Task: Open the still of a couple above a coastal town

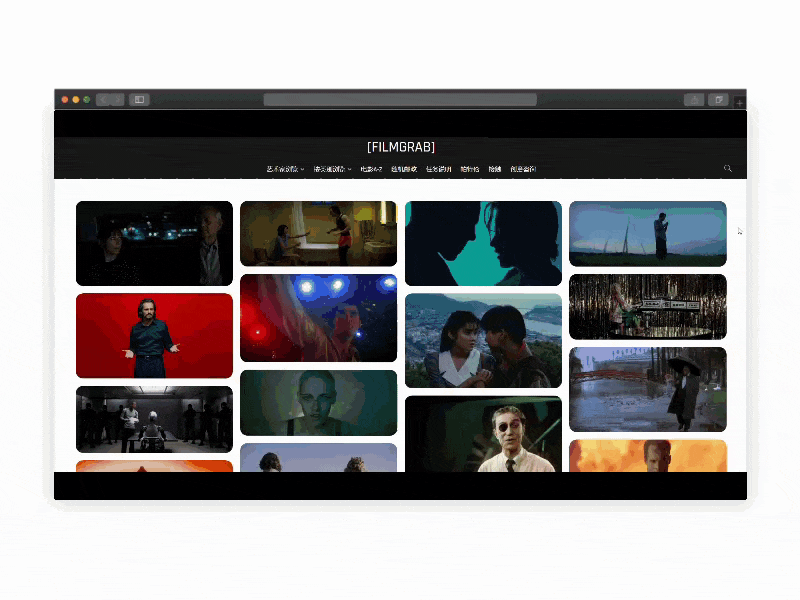Action: 483,340
